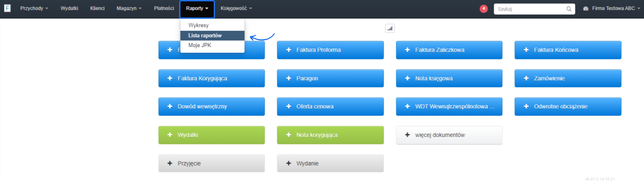Image resolution: width=644 pixels, height=182 pixels.
Task: Add a WDT Wewnątrzwspólnotowa invoice
Action: pos(449,106)
